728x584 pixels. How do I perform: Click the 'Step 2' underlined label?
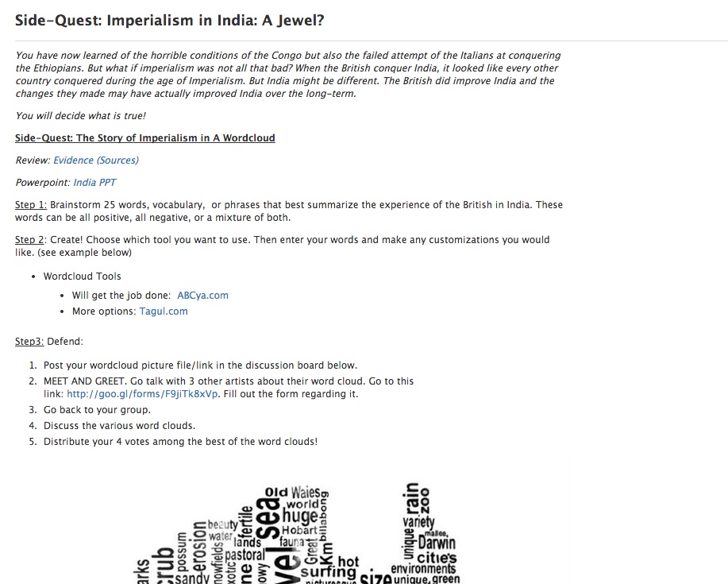29,240
